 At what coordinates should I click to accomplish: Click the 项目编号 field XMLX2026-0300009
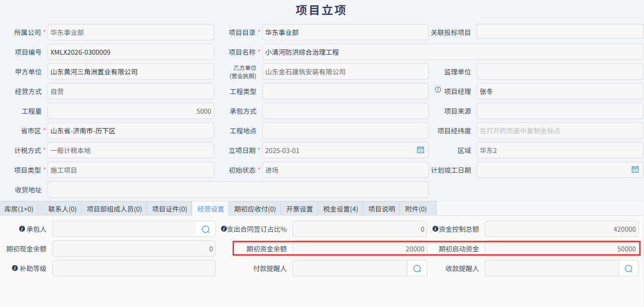[x=131, y=52]
